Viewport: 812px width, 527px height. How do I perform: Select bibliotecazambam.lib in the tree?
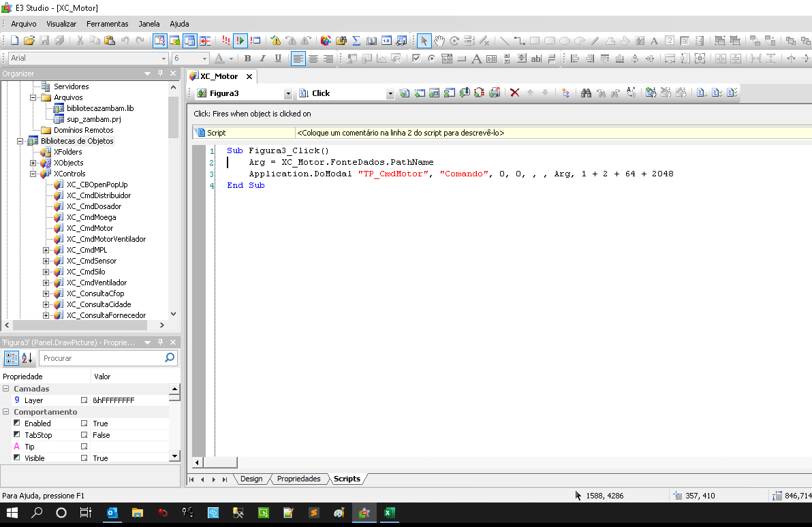coord(100,108)
